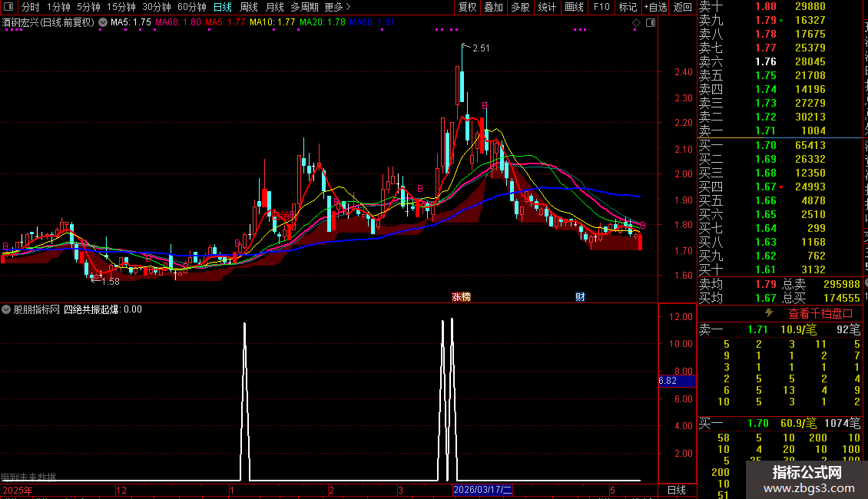Click the diamond marker icon above chart
Image resolution: width=868 pixels, height=499 pixels.
636,23
